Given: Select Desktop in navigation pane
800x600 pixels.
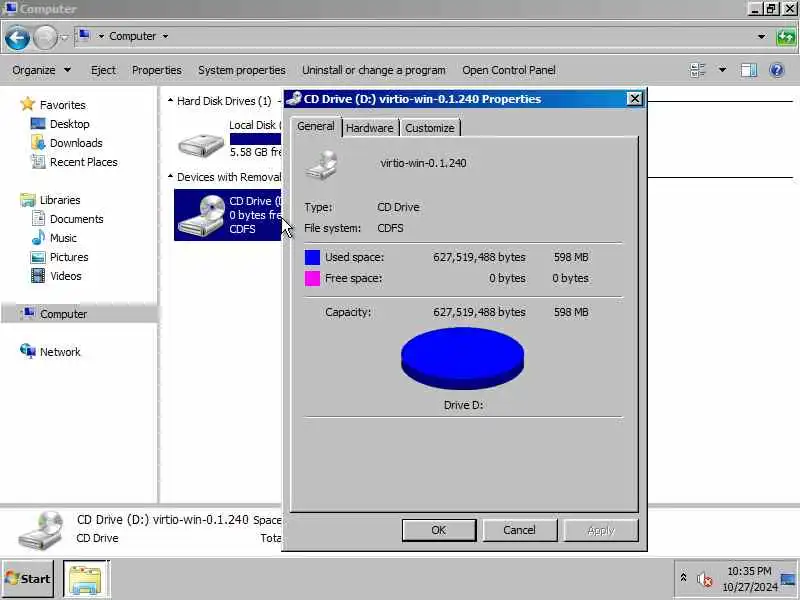Looking at the screenshot, I should tap(69, 124).
